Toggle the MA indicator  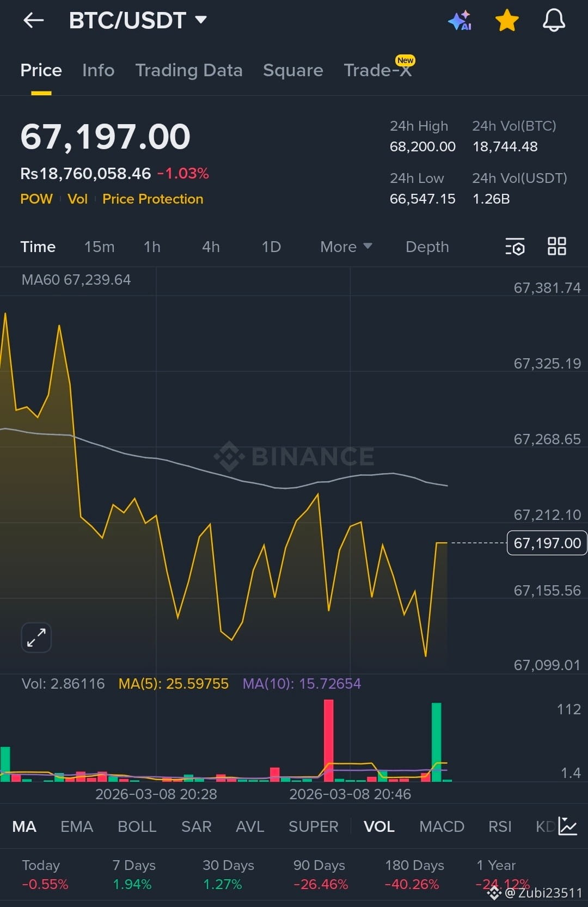(x=24, y=826)
